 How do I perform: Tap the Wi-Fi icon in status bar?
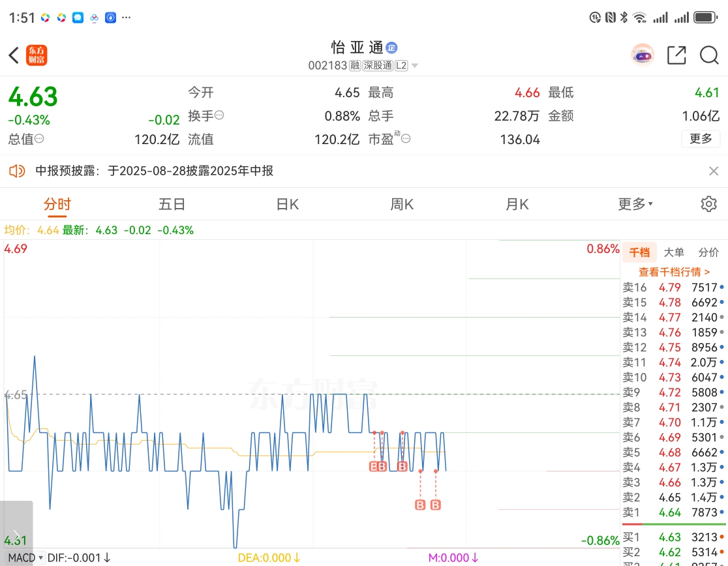click(640, 18)
